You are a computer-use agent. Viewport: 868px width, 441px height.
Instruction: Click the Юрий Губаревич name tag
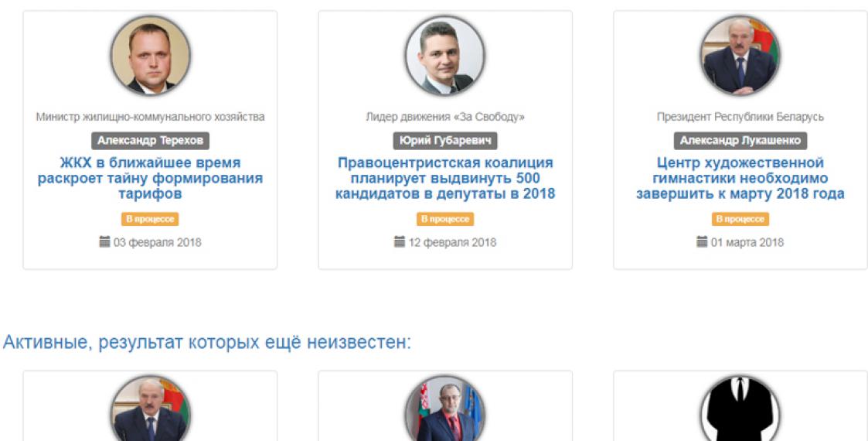445,141
